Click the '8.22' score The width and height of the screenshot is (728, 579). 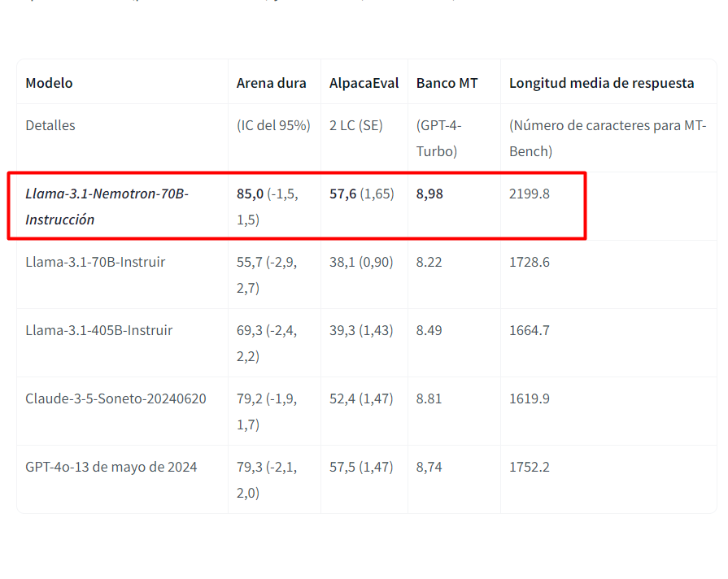[x=429, y=262]
